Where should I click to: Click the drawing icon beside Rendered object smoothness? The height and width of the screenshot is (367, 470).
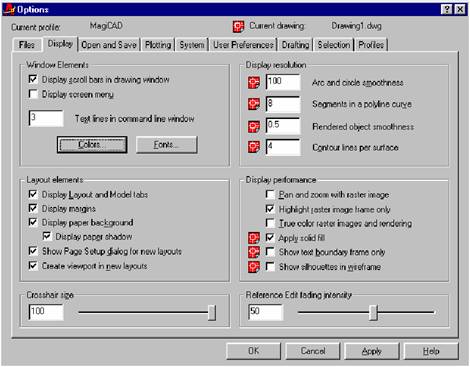[x=254, y=127]
